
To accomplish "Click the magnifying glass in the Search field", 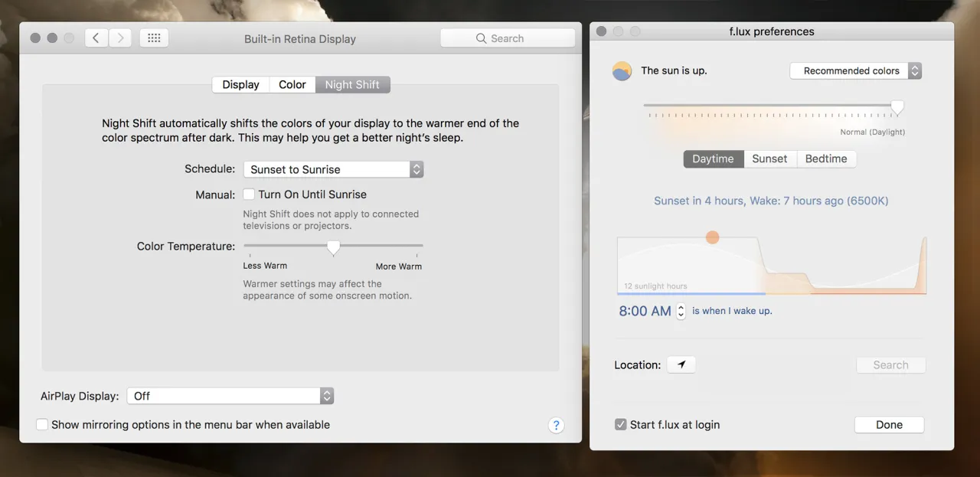I will pos(481,38).
